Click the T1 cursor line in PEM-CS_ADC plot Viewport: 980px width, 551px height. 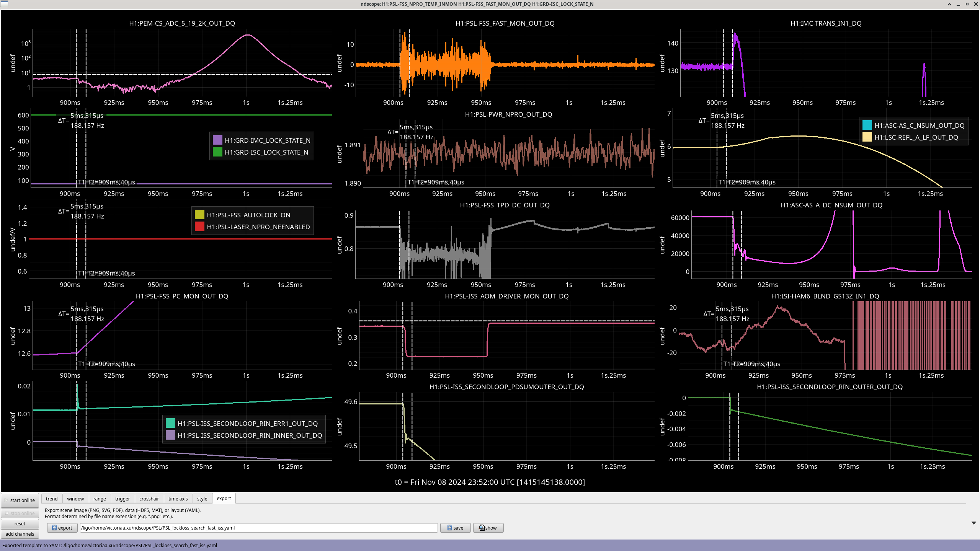click(x=77, y=63)
